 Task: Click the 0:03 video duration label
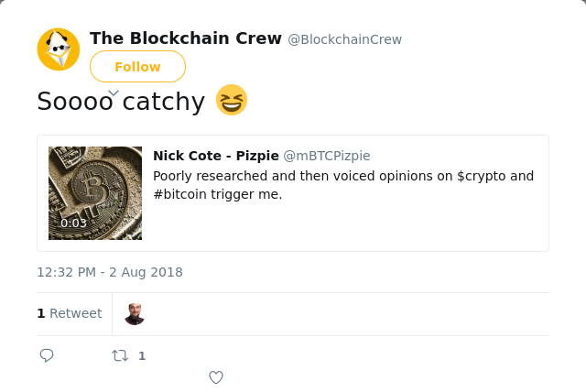tap(73, 223)
